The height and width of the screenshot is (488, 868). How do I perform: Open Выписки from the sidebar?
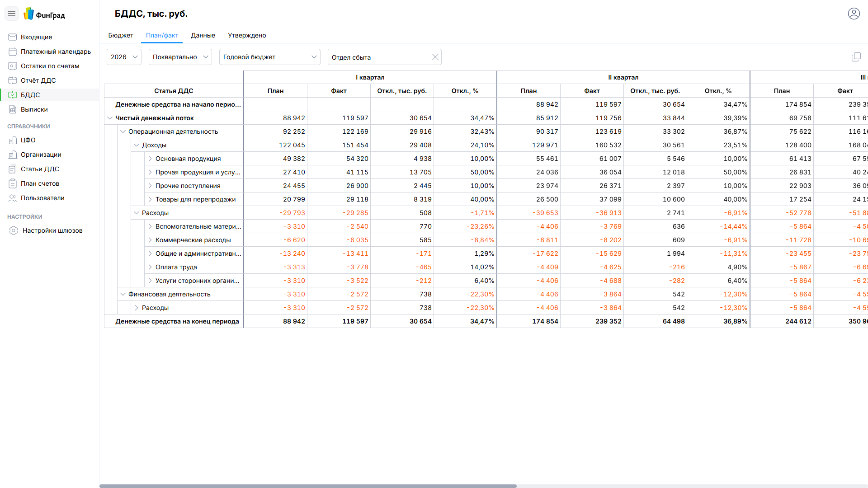coord(34,109)
